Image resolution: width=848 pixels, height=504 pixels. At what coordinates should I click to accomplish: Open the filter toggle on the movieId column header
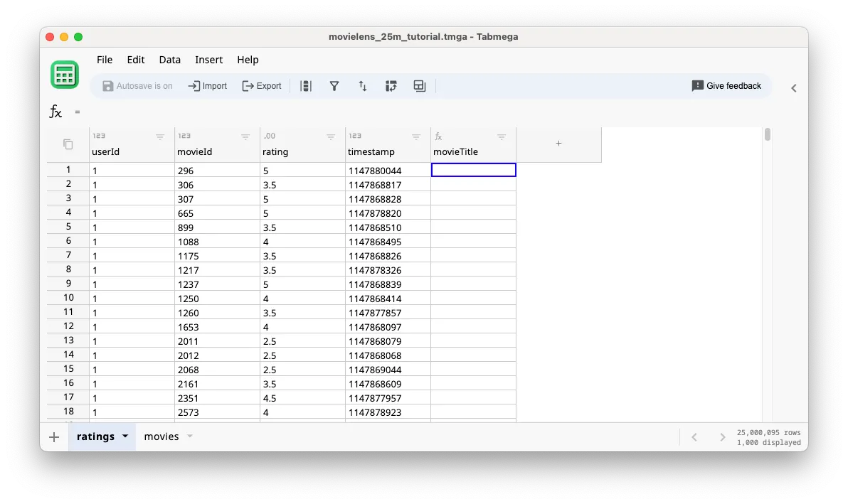(245, 136)
